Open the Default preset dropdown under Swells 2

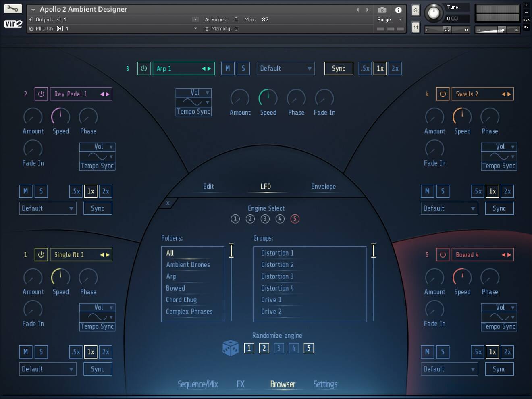pyautogui.click(x=449, y=208)
